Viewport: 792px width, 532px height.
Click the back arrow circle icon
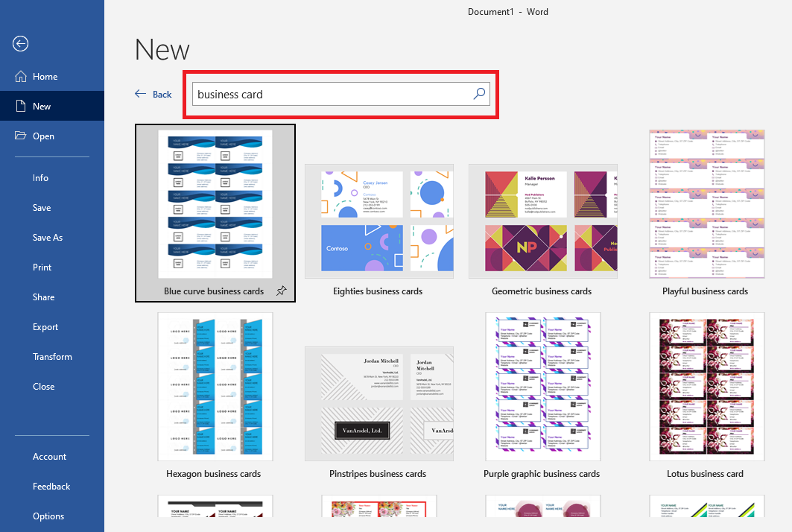point(20,44)
